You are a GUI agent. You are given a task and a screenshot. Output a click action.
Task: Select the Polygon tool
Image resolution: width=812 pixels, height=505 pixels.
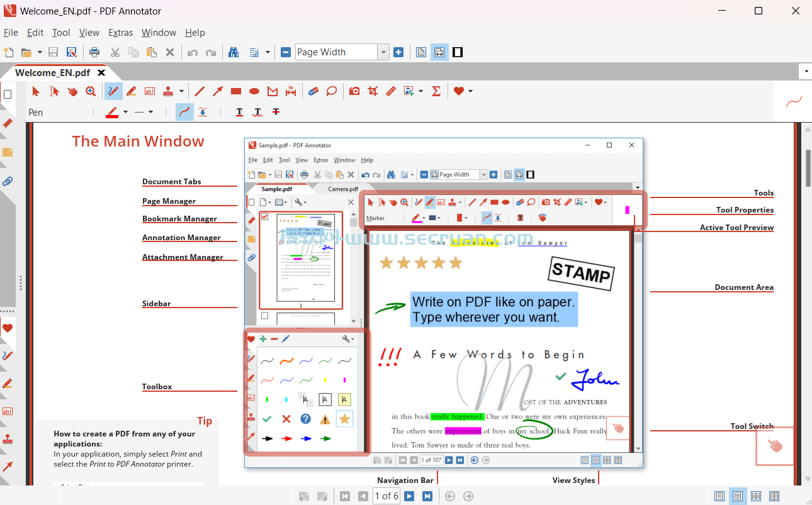click(273, 91)
